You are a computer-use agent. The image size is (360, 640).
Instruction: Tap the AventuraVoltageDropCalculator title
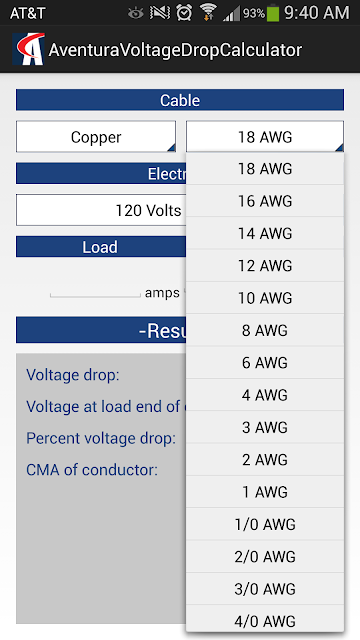[x=175, y=50]
